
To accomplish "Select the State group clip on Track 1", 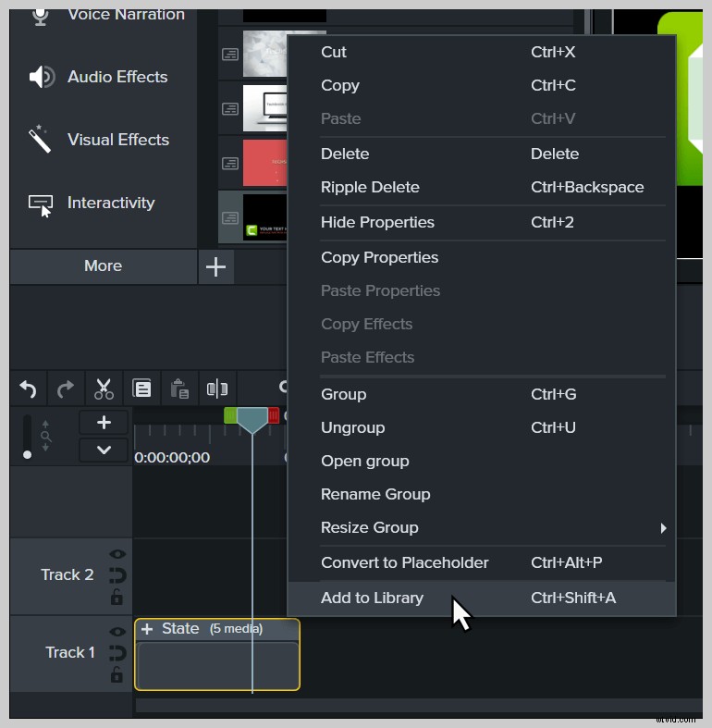I will (217, 655).
